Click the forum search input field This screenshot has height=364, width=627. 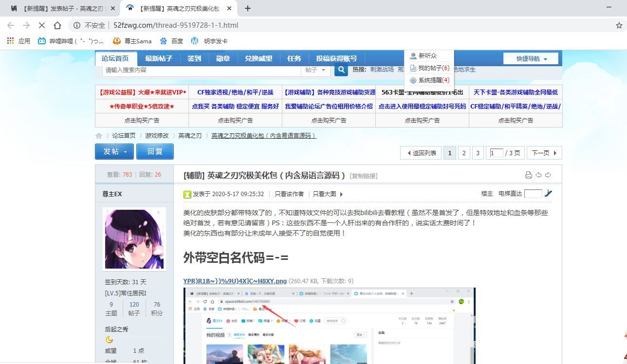tap(202, 70)
